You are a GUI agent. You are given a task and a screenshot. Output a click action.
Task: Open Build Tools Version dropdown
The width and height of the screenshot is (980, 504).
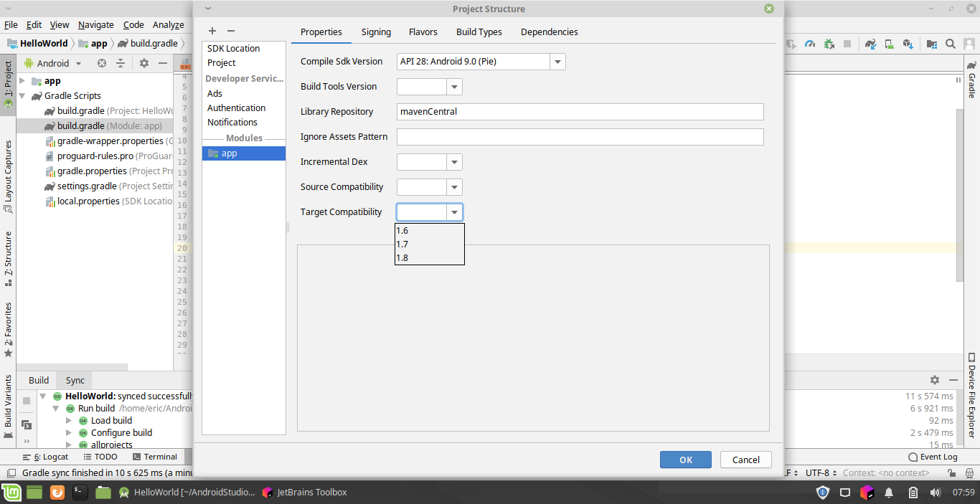pos(454,87)
